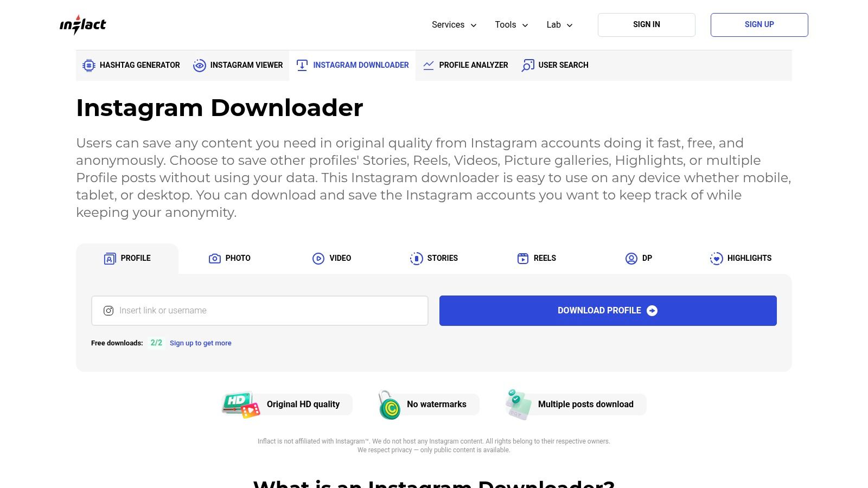This screenshot has width=868, height=488.
Task: Expand the Services dropdown
Action: 454,25
